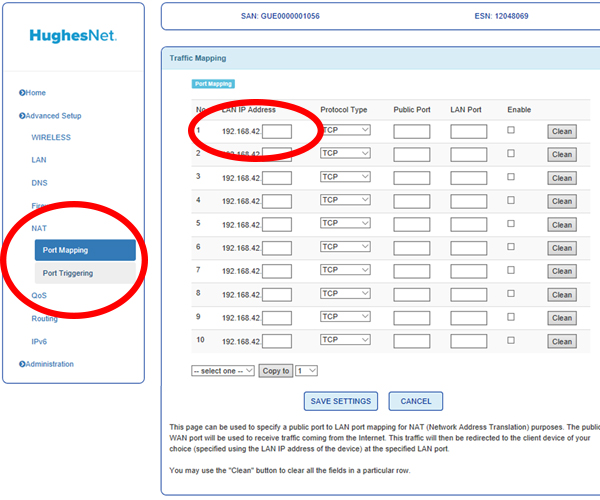Open the WIRELESS settings page
Viewport: 600px width, 500px height.
(x=51, y=137)
